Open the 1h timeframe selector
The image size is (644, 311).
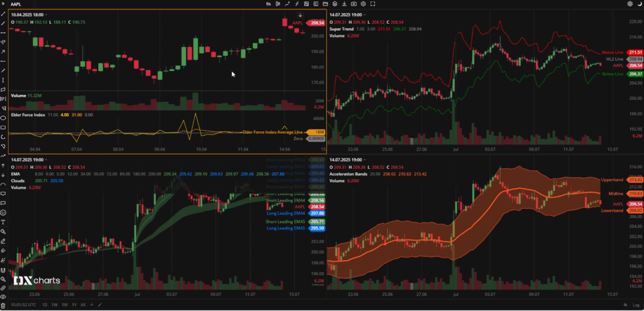[x=269, y=4]
